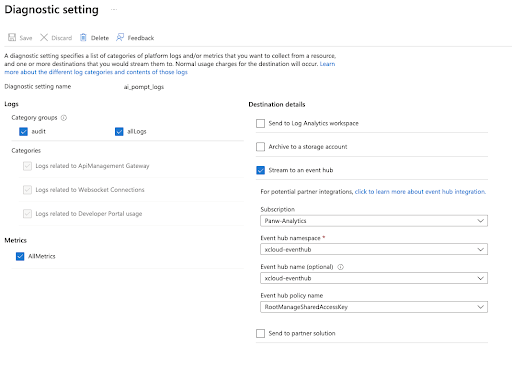
Task: Uncheck the audit category group checkbox
Action: (23, 132)
